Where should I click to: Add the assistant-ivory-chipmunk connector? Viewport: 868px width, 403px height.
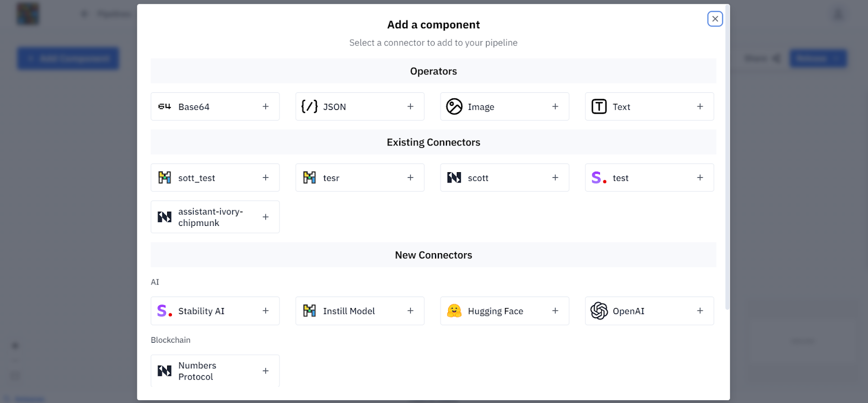[x=265, y=217]
